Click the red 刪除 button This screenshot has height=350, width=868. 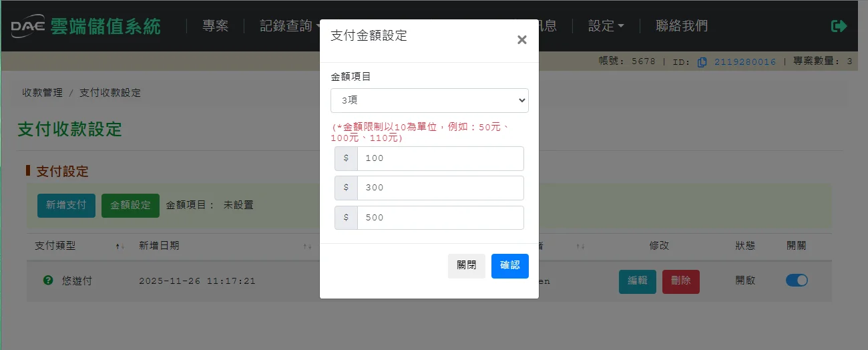coord(680,281)
